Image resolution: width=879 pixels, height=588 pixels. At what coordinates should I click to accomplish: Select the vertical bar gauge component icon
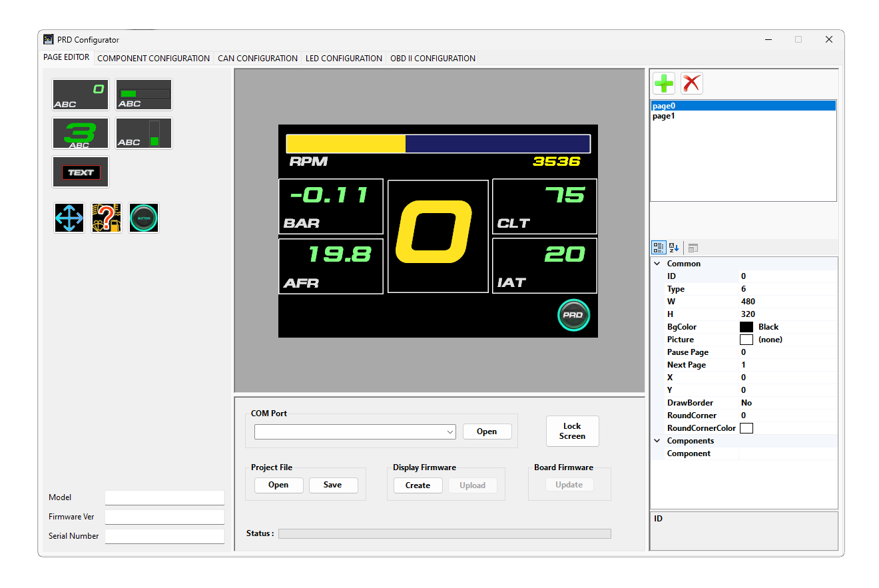(x=144, y=133)
